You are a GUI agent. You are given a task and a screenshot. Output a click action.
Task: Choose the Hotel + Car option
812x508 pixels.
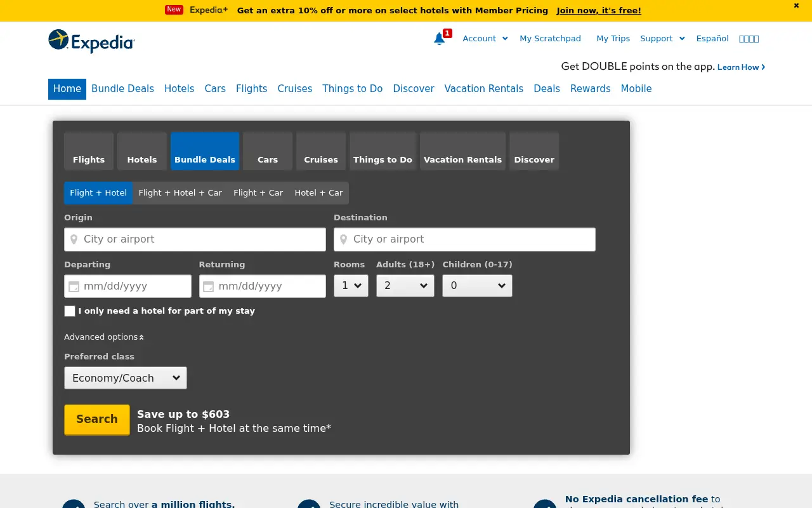318,193
